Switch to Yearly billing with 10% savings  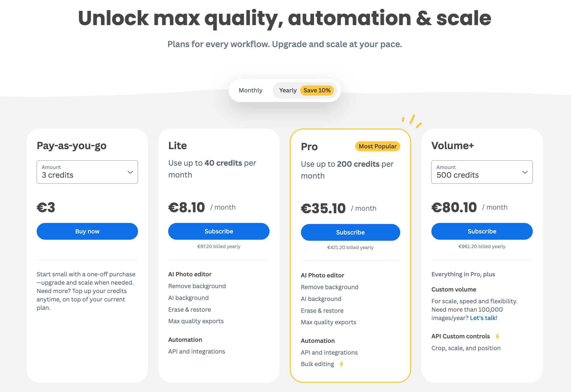click(288, 90)
